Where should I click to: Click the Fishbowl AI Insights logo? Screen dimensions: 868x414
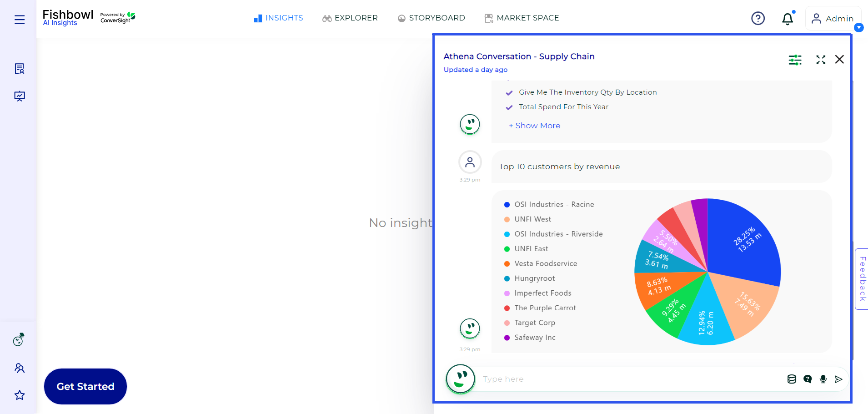(68, 18)
